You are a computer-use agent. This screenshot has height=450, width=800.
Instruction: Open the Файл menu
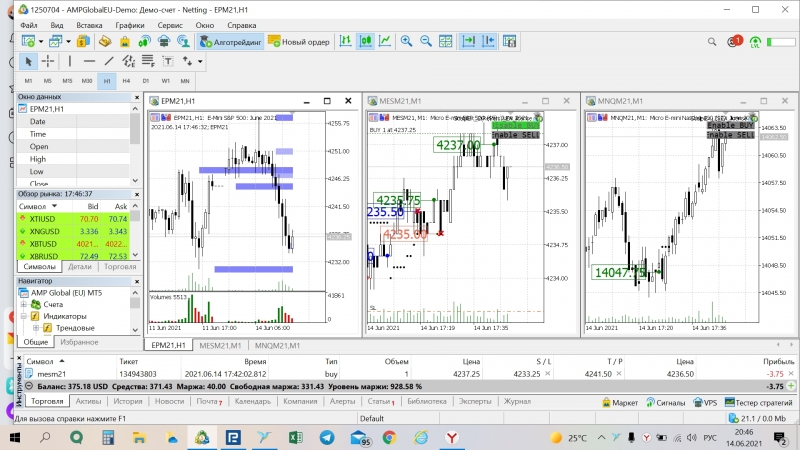(29, 25)
